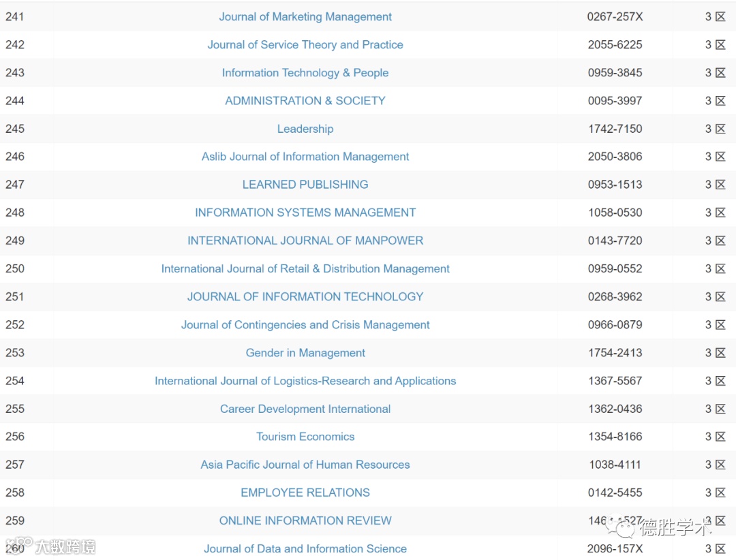Select ISSN 1058-0530 cell
Viewport: 736px width, 560px height.
click(x=615, y=213)
